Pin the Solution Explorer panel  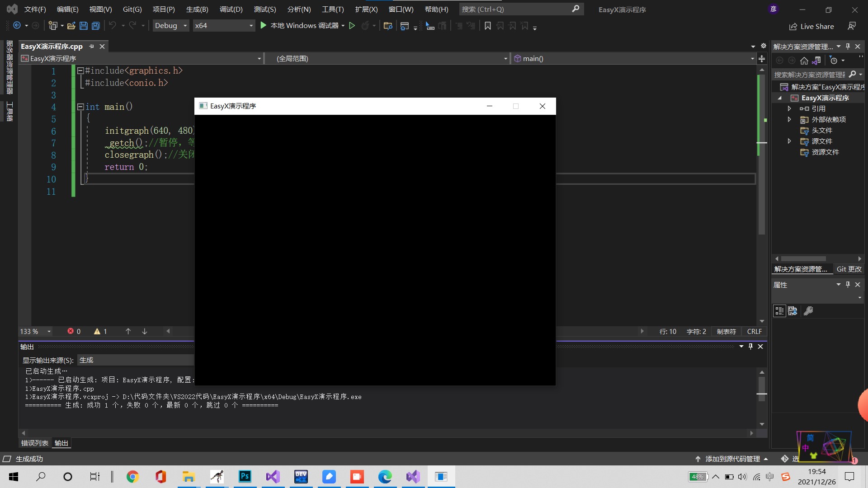click(848, 46)
